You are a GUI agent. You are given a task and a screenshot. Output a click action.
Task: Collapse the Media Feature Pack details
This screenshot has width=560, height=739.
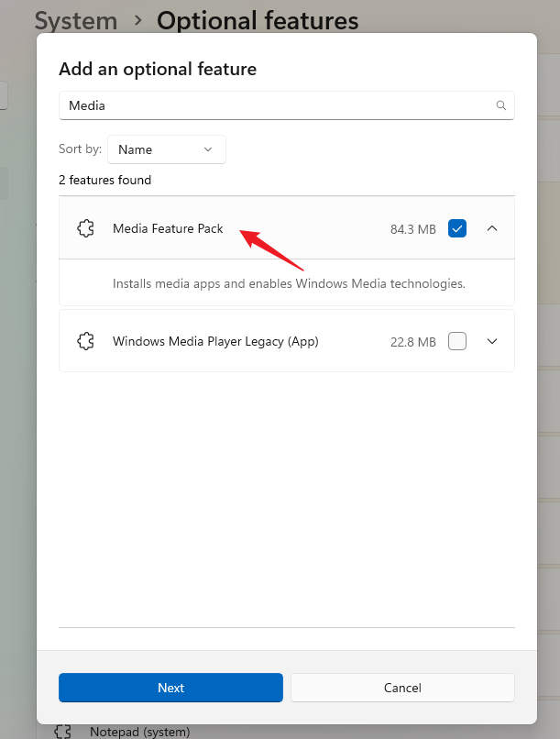(492, 228)
